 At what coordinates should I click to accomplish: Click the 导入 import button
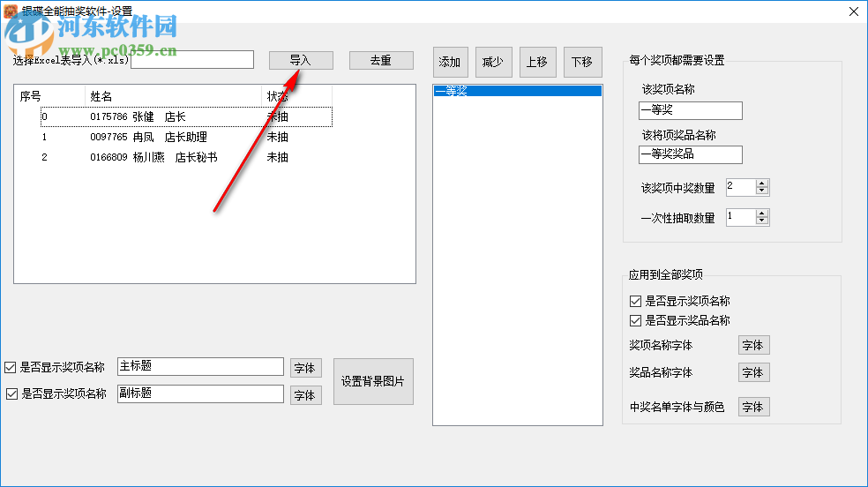click(301, 60)
